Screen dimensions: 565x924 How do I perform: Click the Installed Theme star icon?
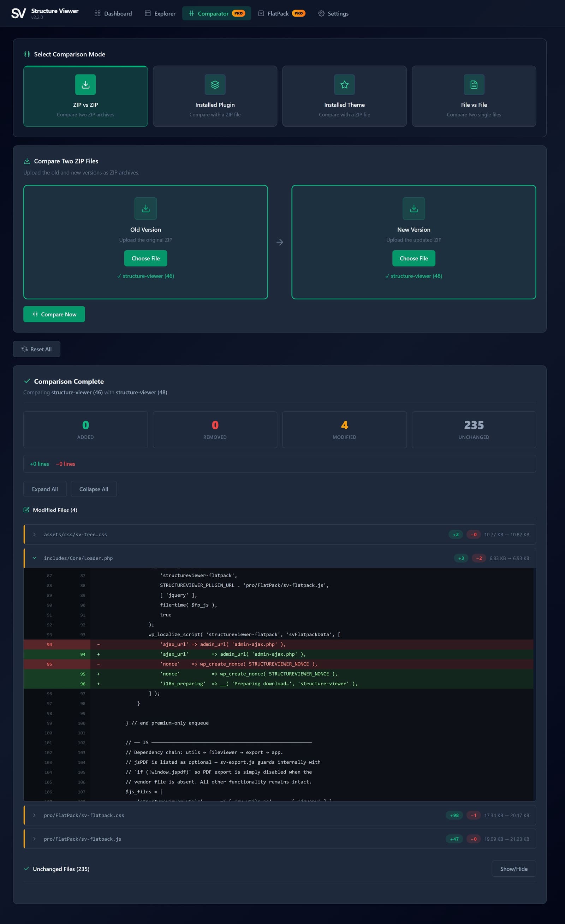click(344, 85)
